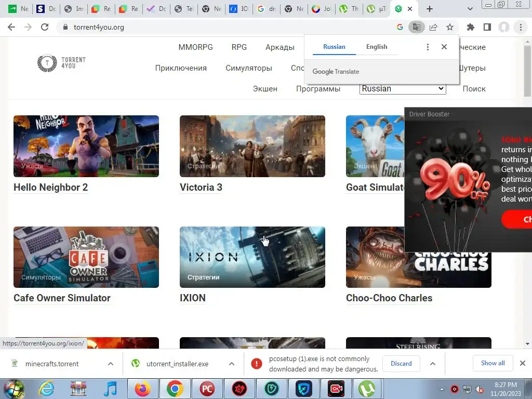Expand pcosetup download warning options

click(x=433, y=364)
